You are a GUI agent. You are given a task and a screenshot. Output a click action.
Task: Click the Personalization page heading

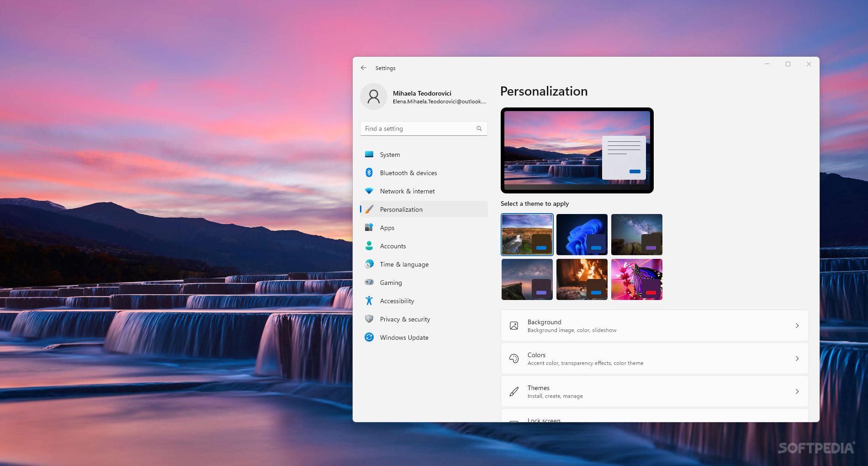point(544,91)
